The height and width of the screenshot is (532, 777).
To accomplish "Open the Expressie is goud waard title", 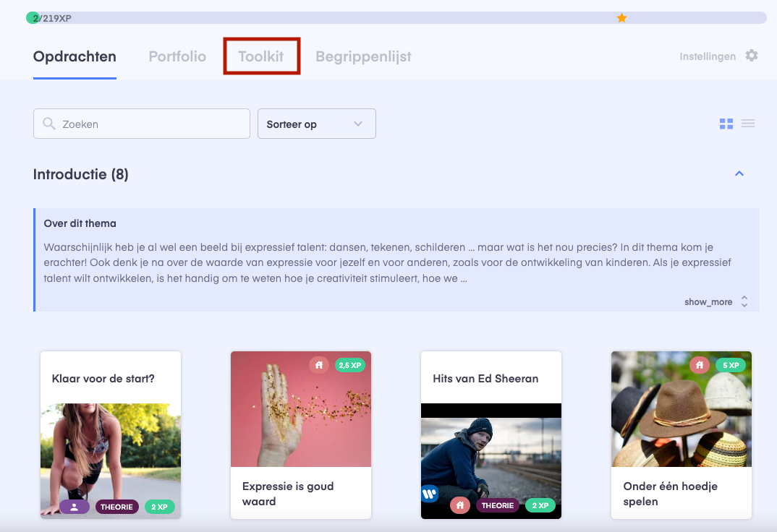I will click(288, 494).
